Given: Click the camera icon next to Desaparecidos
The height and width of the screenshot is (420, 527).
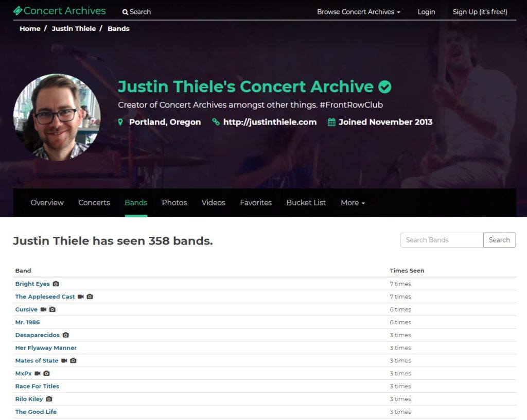Looking at the screenshot, I should point(65,335).
